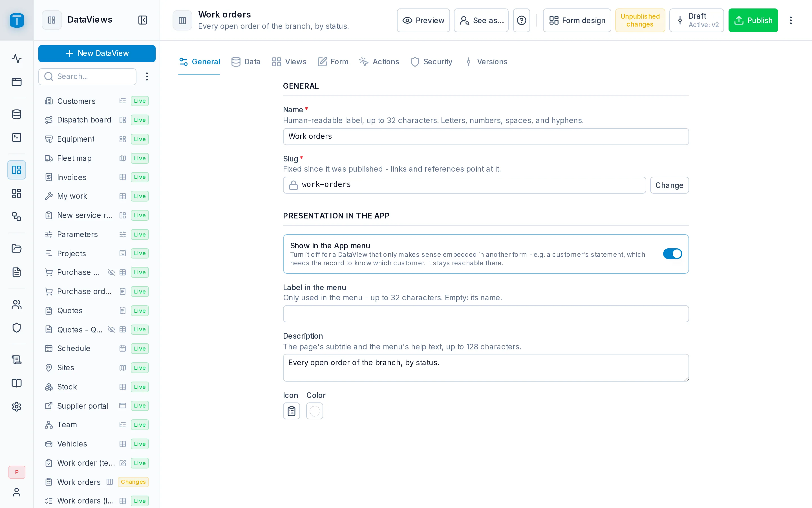The width and height of the screenshot is (812, 508).
Task: Select the active DataViews layout icon in left rail
Action: pos(16,170)
